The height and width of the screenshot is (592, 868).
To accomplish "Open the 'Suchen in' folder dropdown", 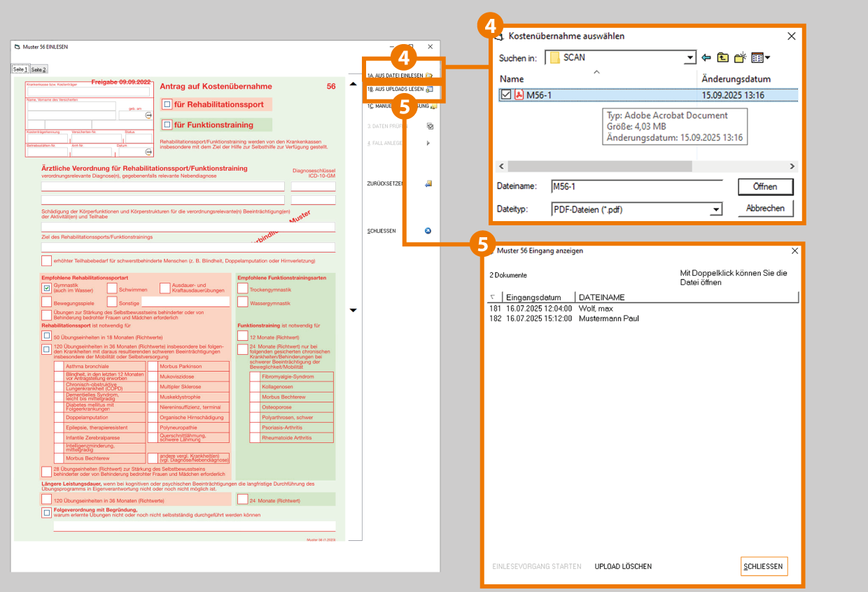I will (690, 58).
